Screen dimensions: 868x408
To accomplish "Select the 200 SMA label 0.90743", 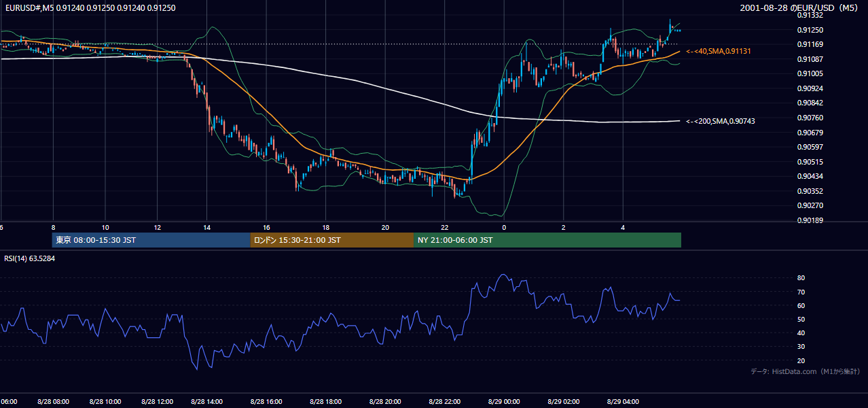I will point(721,121).
